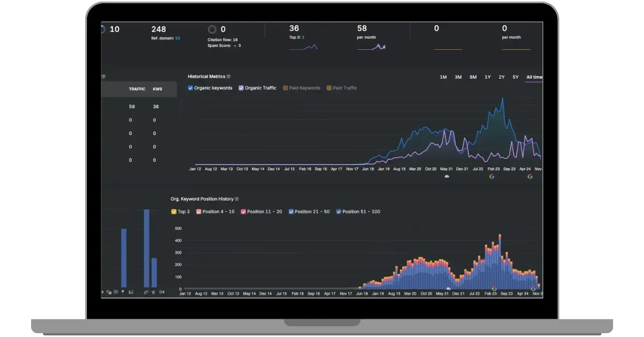Select the All time range tab

point(534,77)
